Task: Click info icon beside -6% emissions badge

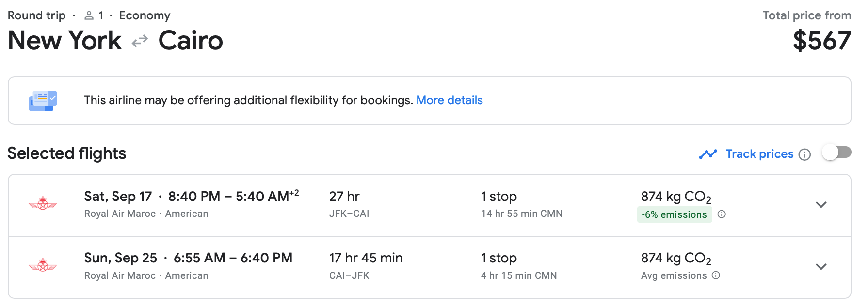Action: (722, 214)
